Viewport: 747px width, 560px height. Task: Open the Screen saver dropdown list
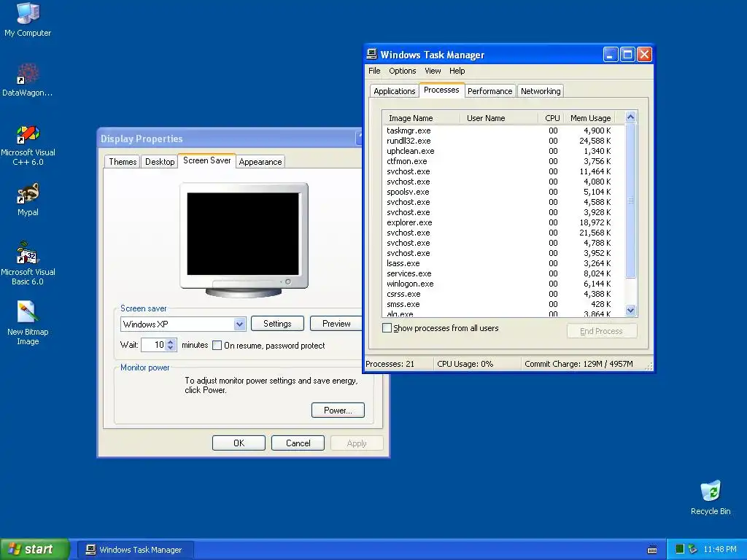pyautogui.click(x=239, y=324)
